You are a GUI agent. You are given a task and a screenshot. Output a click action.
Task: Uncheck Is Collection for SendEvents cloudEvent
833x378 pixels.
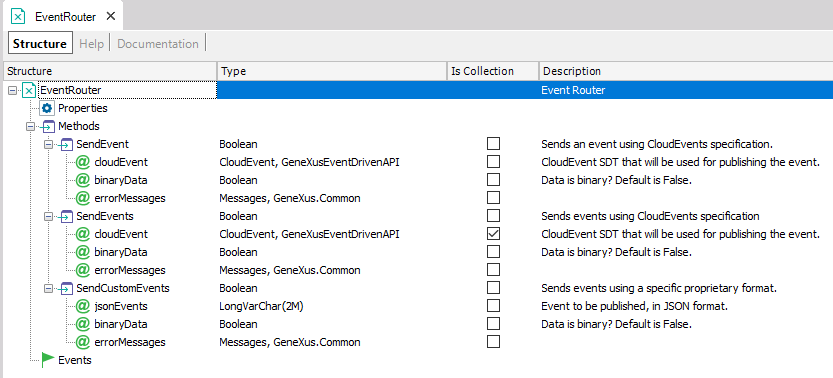(x=493, y=234)
